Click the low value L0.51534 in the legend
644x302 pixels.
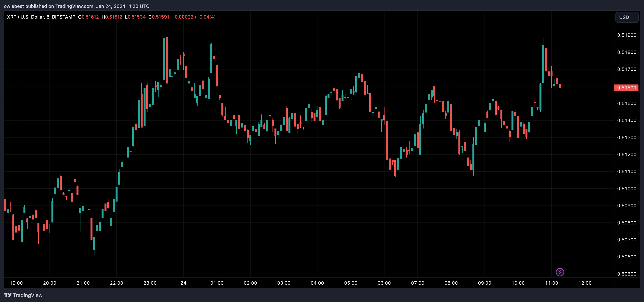[135, 17]
